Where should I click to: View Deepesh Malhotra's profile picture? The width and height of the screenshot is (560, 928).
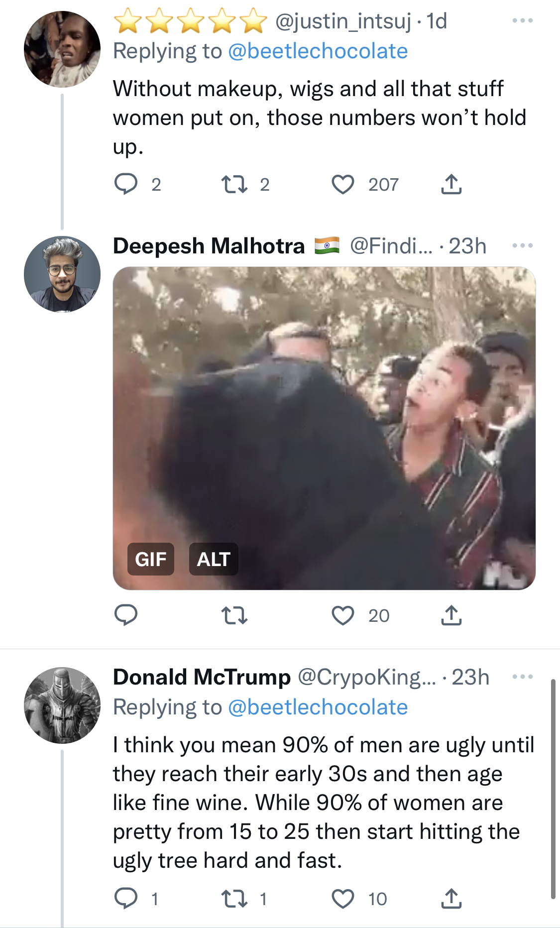[62, 274]
